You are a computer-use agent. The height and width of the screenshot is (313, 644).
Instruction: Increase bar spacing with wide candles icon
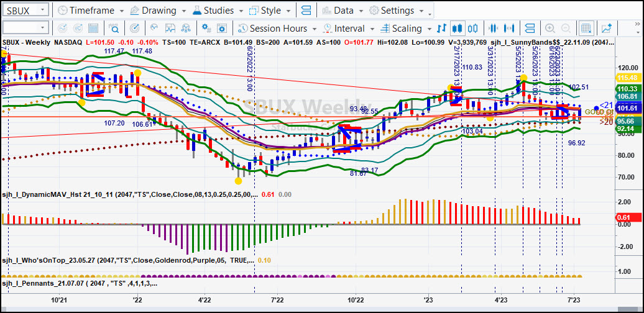pyautogui.click(x=509, y=29)
